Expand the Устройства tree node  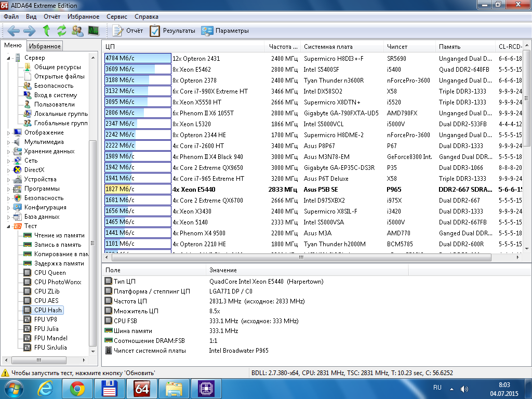tap(8, 179)
